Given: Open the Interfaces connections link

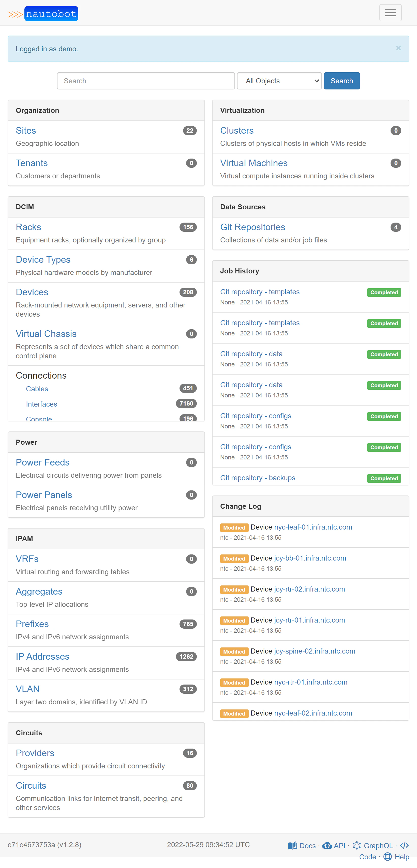Looking at the screenshot, I should (x=41, y=404).
